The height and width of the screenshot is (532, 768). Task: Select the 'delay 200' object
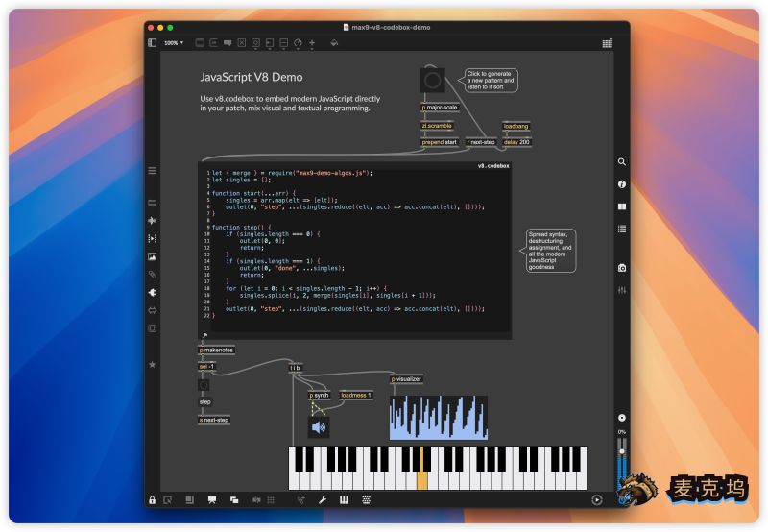516,142
